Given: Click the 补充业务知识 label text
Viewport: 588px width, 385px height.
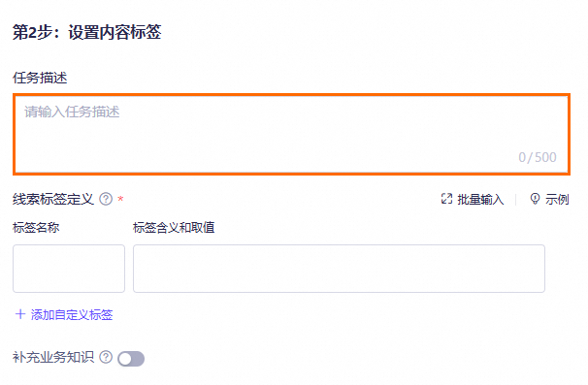Looking at the screenshot, I should [x=53, y=357].
